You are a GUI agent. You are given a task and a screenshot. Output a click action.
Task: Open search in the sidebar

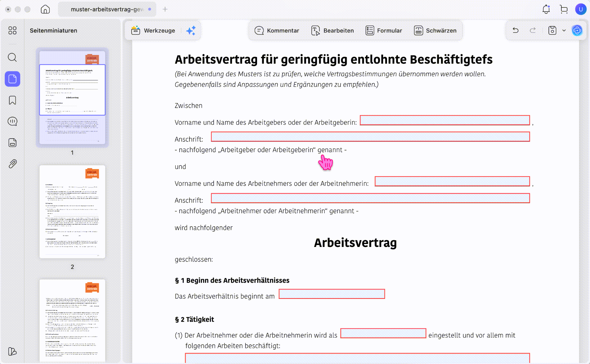tap(13, 58)
